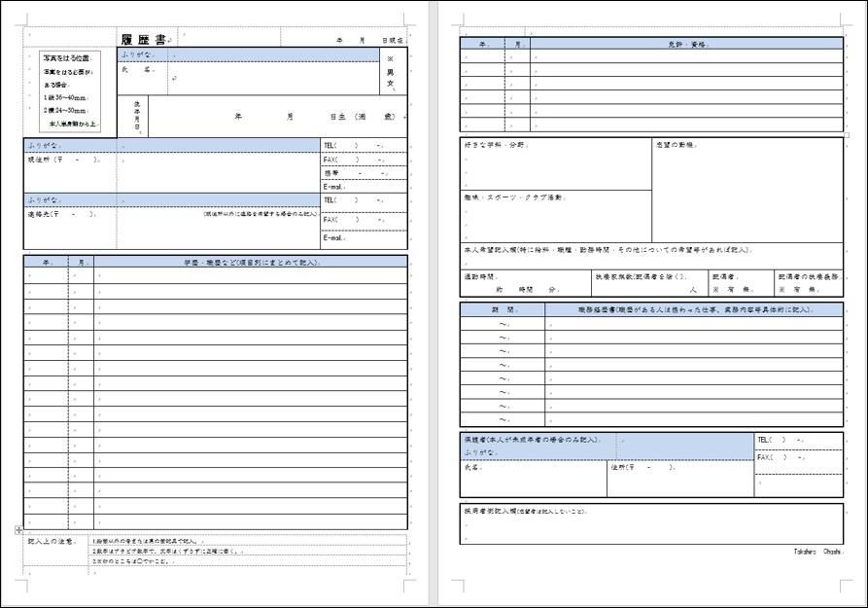Select the 履歴書 title text

point(142,40)
